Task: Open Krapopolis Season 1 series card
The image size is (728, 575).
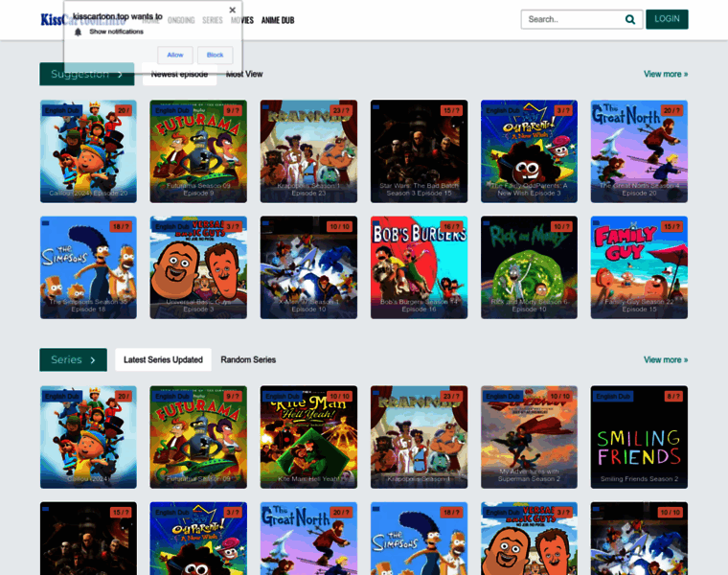Action: tap(419, 437)
